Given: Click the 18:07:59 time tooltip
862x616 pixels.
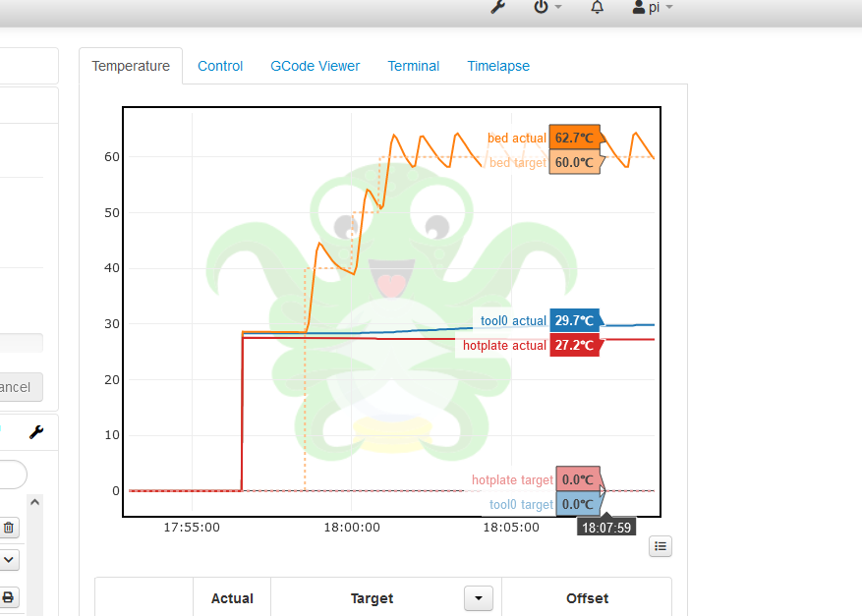Looking at the screenshot, I should 606,528.
